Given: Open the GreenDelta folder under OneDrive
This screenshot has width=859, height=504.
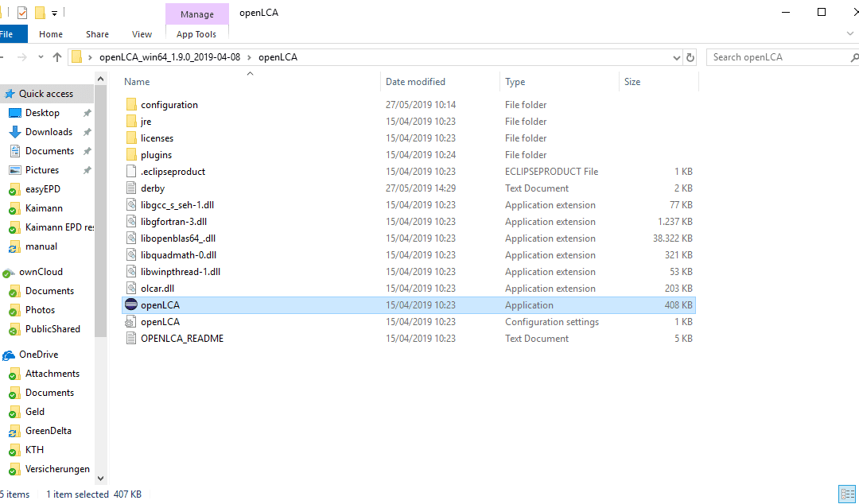Looking at the screenshot, I should tap(49, 431).
